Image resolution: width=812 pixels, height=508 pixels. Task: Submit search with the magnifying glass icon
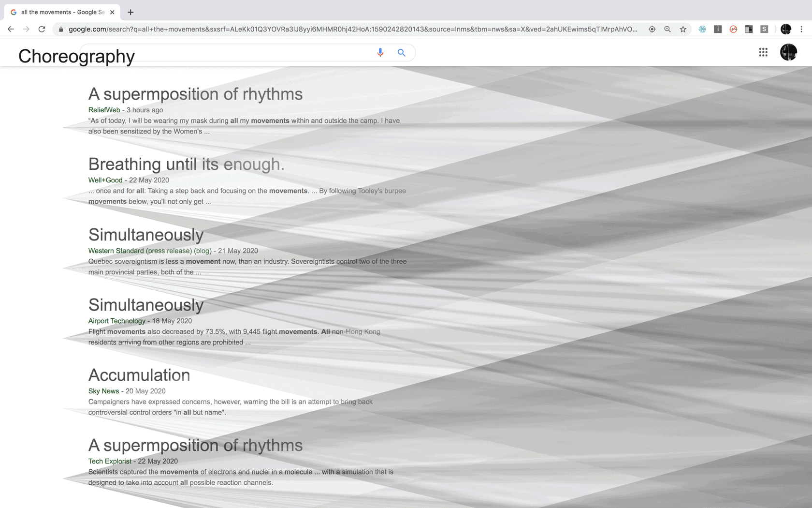point(401,52)
